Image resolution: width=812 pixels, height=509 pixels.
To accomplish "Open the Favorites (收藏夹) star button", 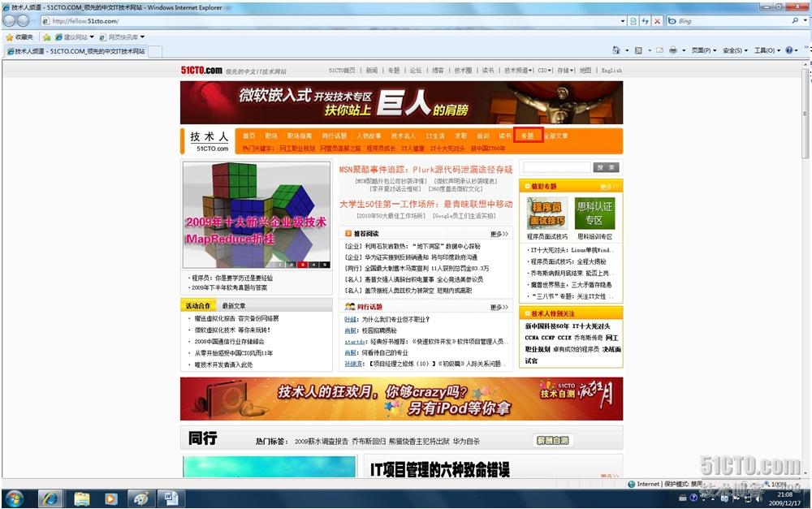I will tap(19, 37).
